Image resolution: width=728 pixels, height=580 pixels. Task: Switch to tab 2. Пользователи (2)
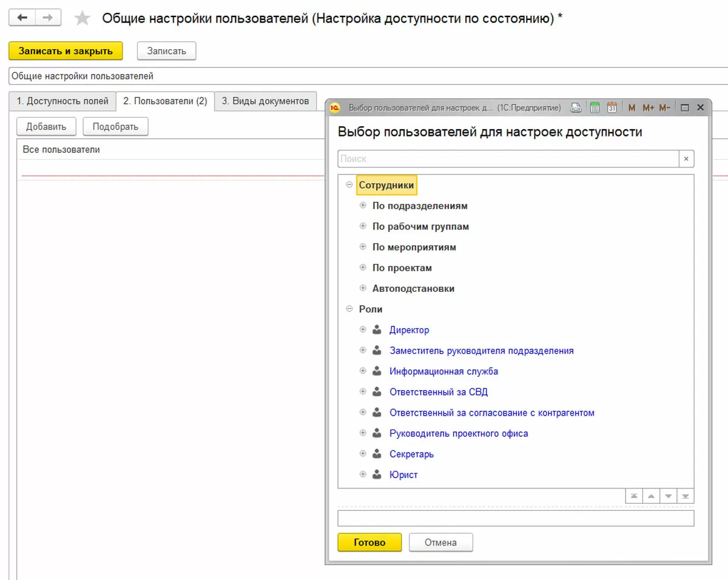click(x=165, y=101)
